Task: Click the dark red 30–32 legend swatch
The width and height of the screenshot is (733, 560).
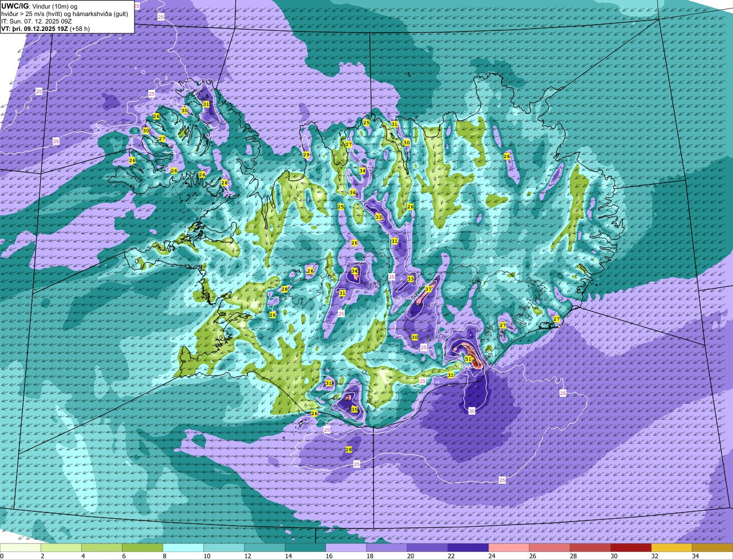Action: (630, 548)
